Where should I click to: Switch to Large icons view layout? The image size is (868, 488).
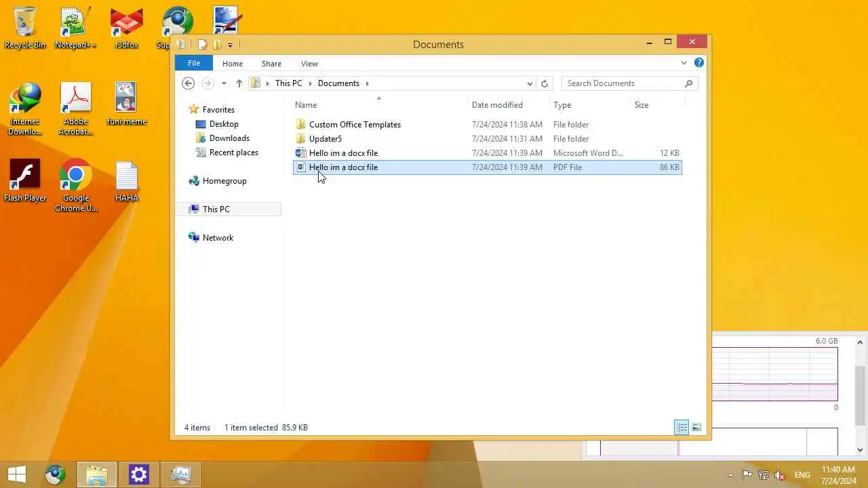click(x=696, y=427)
